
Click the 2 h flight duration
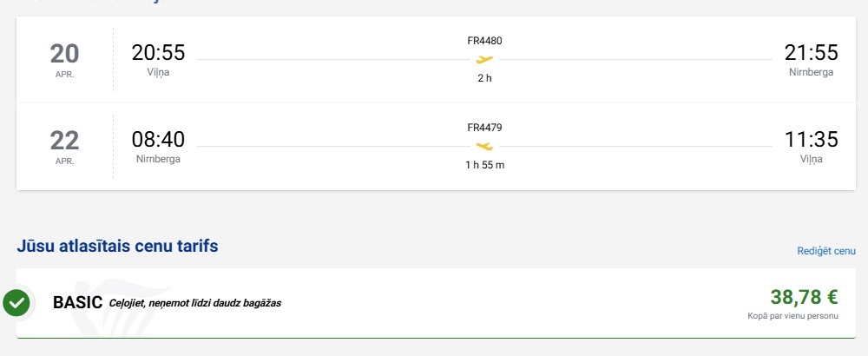click(x=484, y=78)
